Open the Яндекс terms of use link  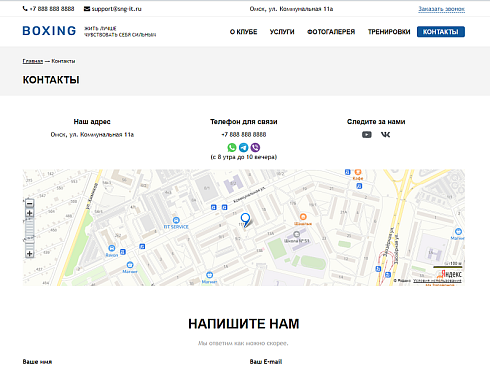[437, 281]
